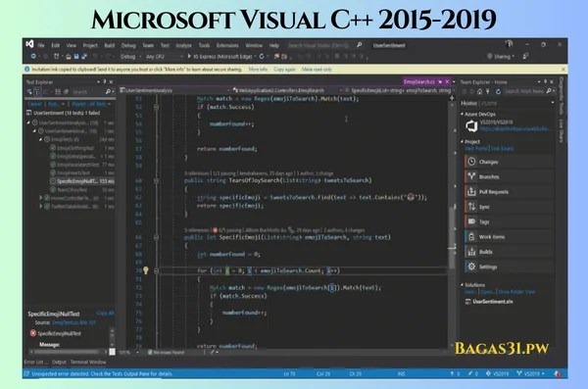Click the browser refresh icon after IIS Express
The width and height of the screenshot is (588, 389).
262,56
